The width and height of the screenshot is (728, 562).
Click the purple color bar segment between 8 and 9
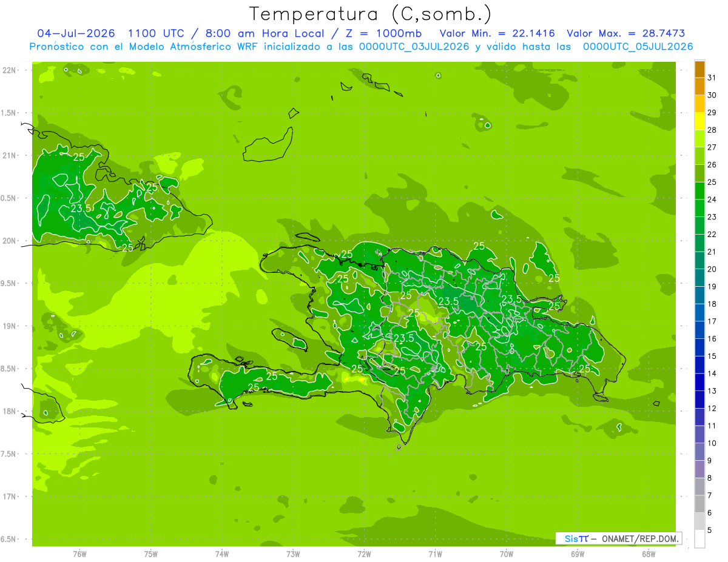699,469
